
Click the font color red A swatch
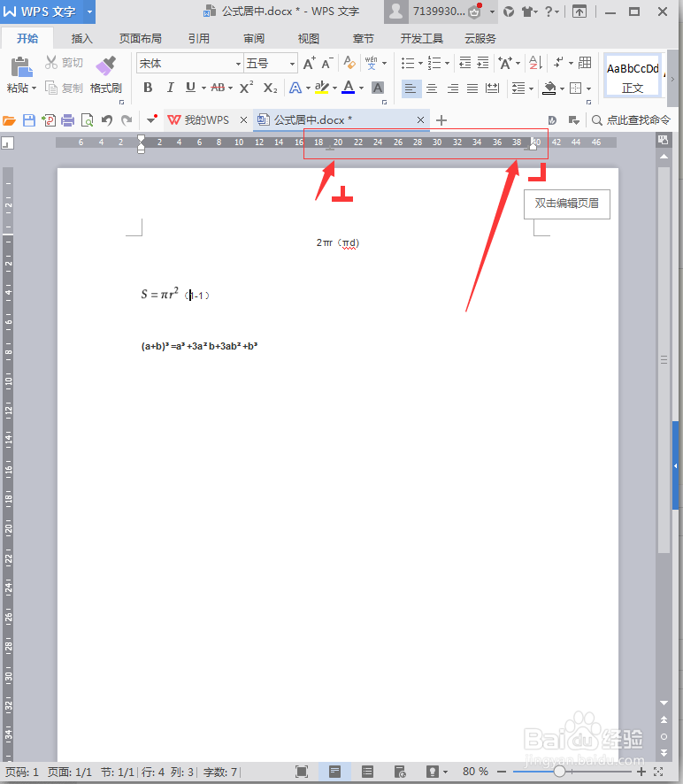(x=349, y=88)
